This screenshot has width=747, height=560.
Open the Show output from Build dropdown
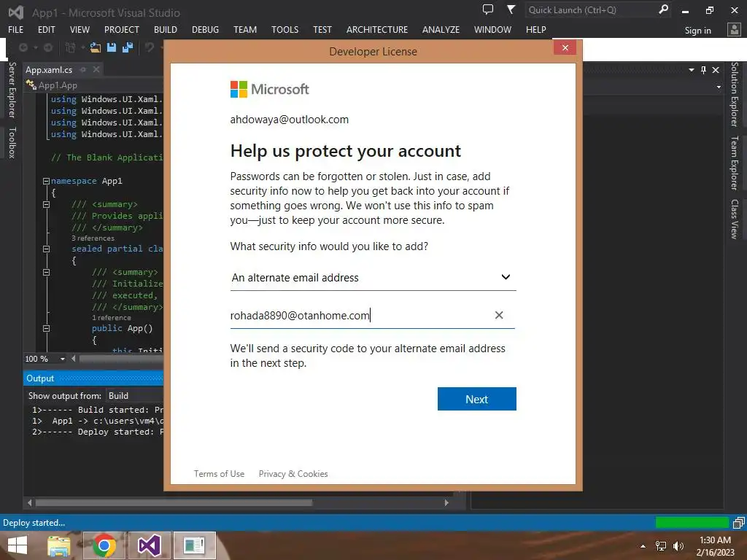[135, 396]
